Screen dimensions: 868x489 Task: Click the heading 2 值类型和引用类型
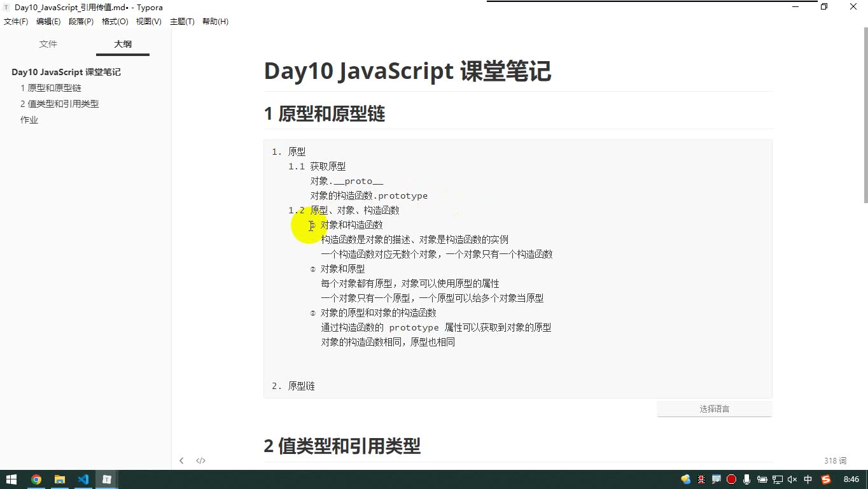[342, 446]
